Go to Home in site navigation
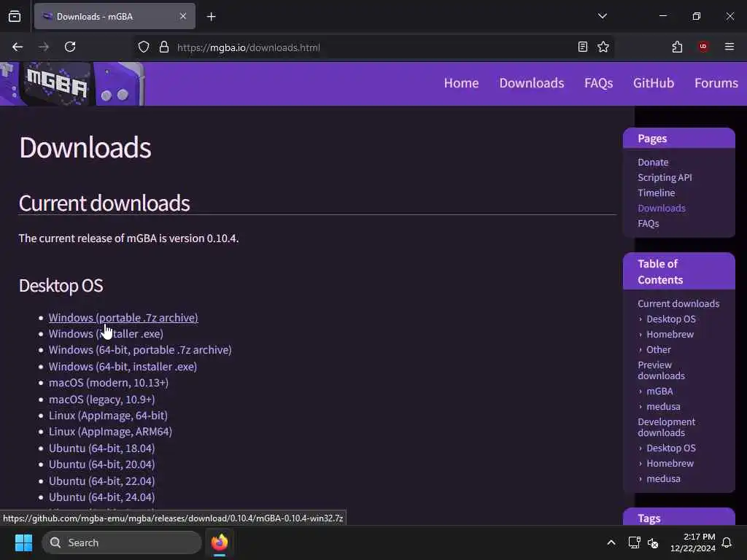The image size is (747, 560). click(461, 83)
